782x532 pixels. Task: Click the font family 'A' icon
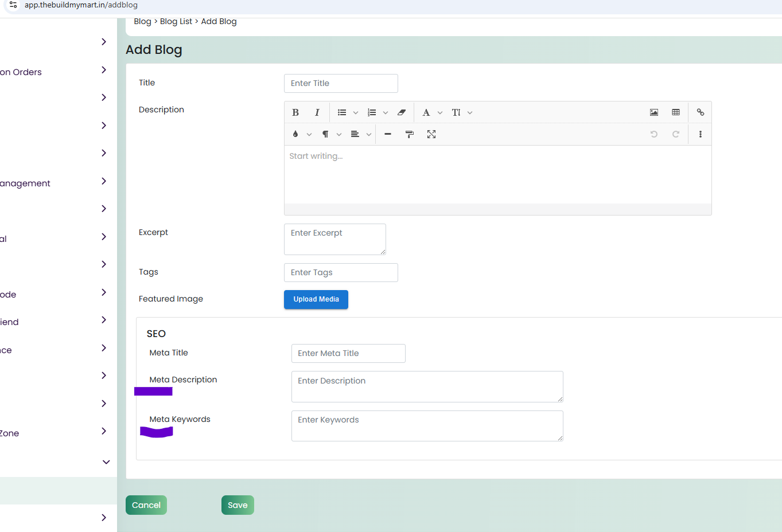tap(426, 112)
